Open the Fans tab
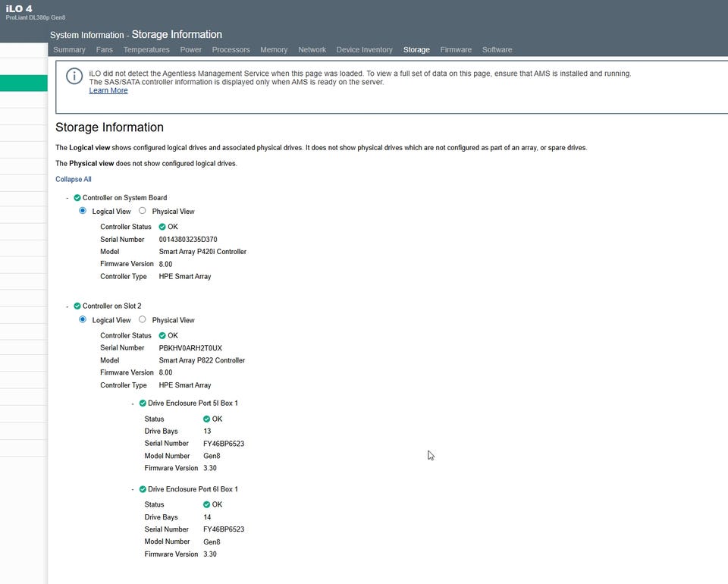Image resolution: width=728 pixels, height=584 pixels. click(105, 49)
